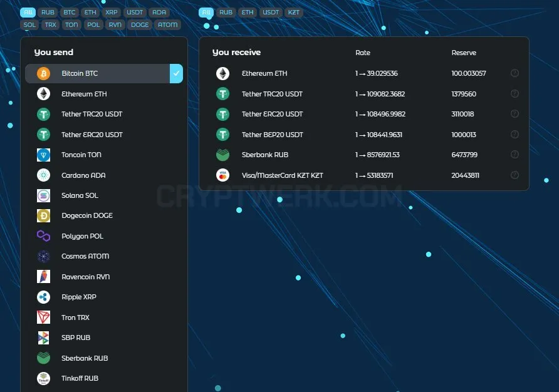This screenshot has height=392, width=559.
Task: Filter send currencies by SOL
Action: (x=29, y=24)
